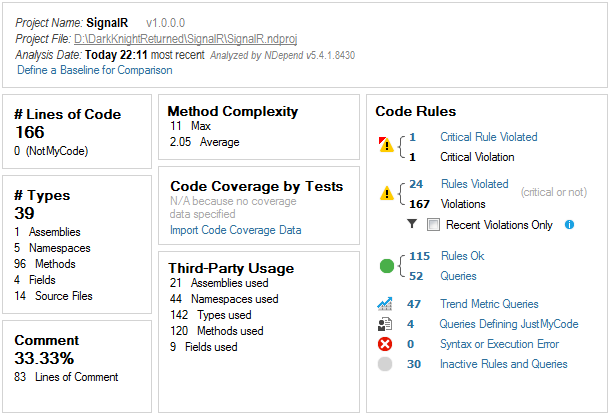
Task: Click the 14 Source Files row
Action: point(53,296)
